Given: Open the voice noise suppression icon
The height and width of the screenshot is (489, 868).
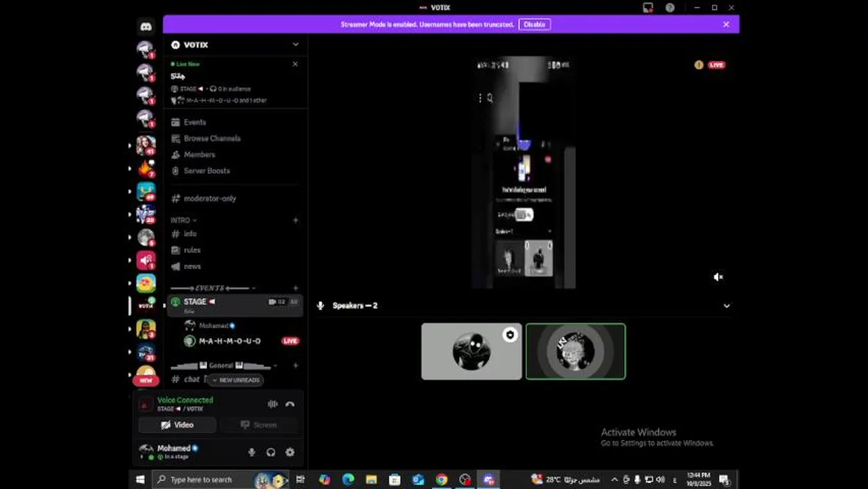Looking at the screenshot, I should (272, 404).
